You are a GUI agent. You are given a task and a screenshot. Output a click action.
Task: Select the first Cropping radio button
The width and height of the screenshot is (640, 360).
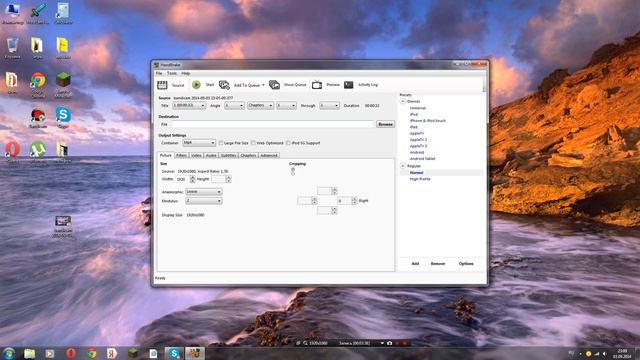pos(293,169)
